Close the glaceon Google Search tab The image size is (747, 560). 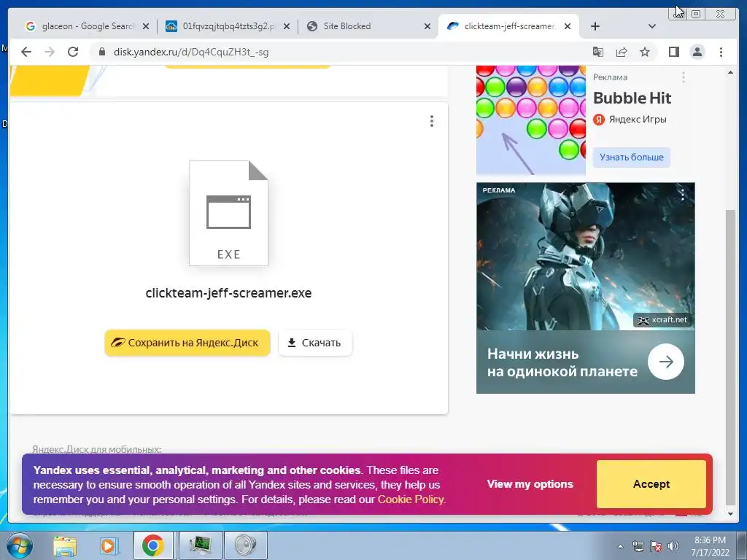[x=146, y=26]
